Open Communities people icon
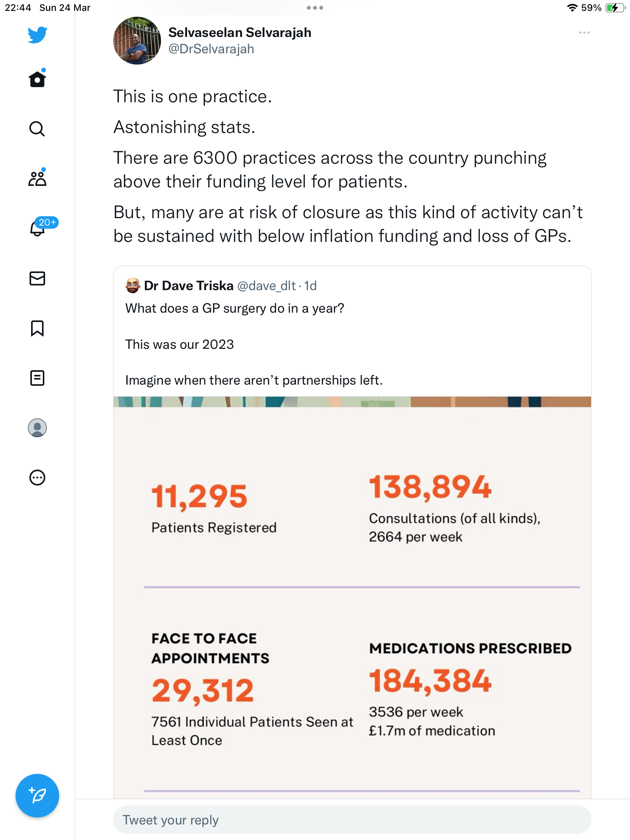Viewport: 630px width, 840px height. point(37,178)
